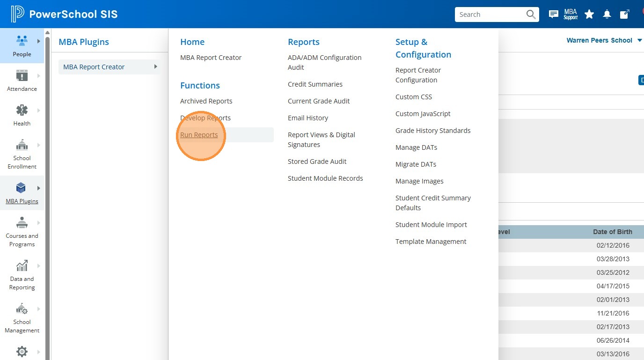
Task: Open Manage Images setup page
Action: click(419, 181)
